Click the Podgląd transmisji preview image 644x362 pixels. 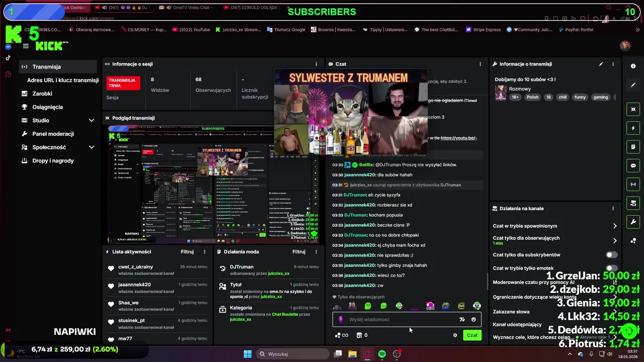click(213, 184)
